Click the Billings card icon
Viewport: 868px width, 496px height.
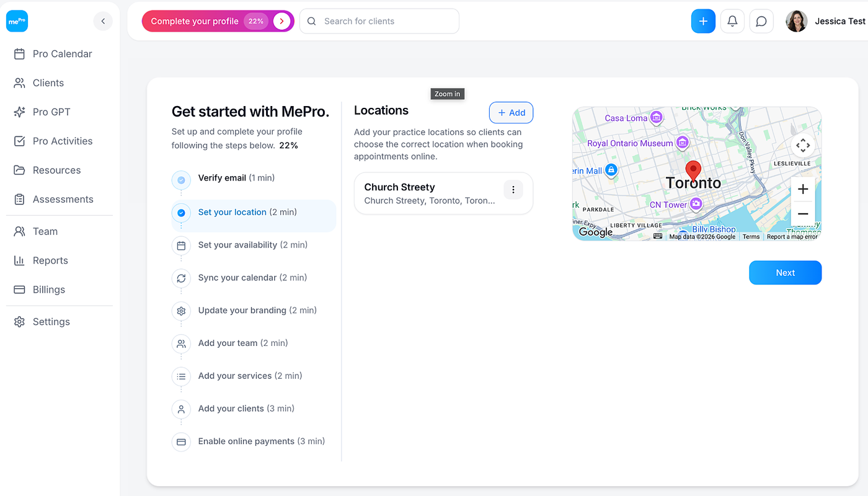click(x=19, y=290)
